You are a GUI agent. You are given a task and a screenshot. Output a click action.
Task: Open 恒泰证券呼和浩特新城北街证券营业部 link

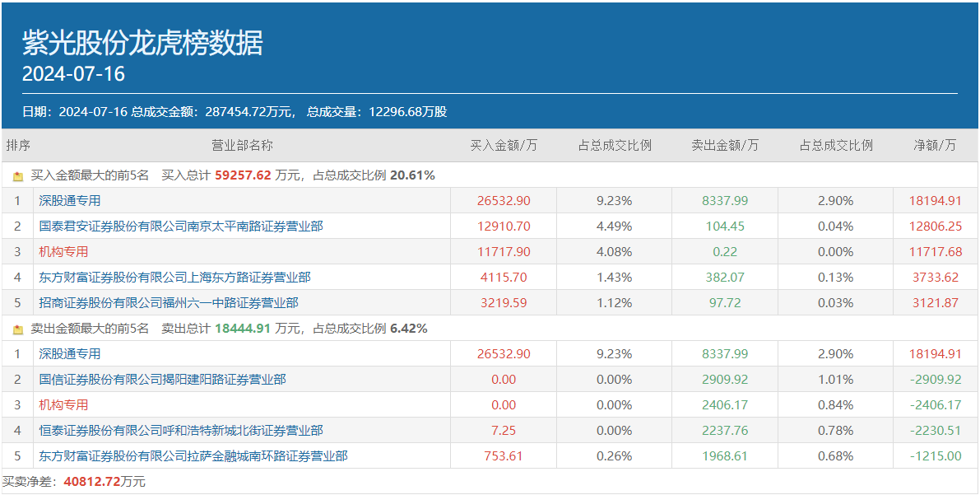click(180, 431)
